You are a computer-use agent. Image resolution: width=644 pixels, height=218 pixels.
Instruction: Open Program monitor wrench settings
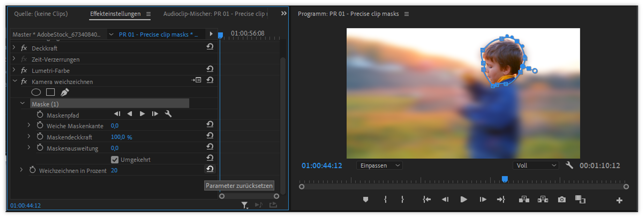pos(569,165)
